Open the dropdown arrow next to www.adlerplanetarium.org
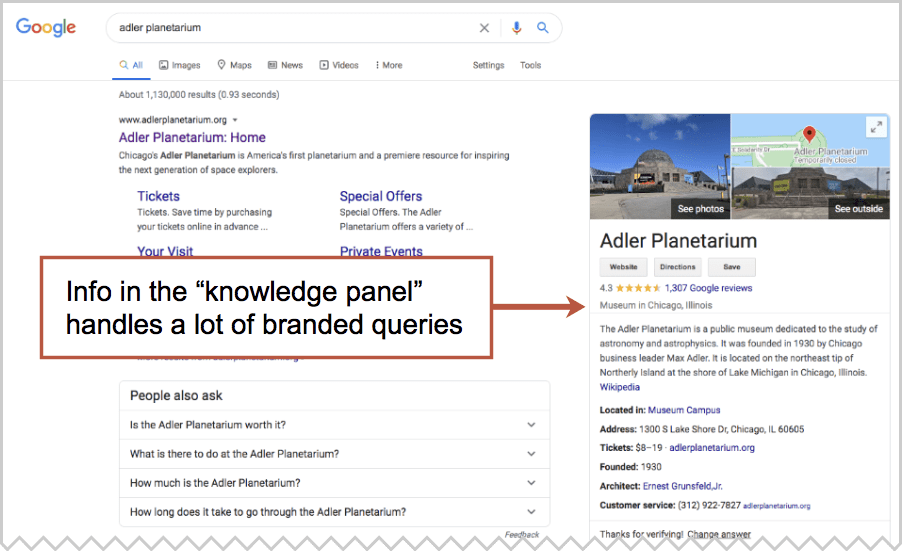The image size is (902, 551). click(x=235, y=120)
